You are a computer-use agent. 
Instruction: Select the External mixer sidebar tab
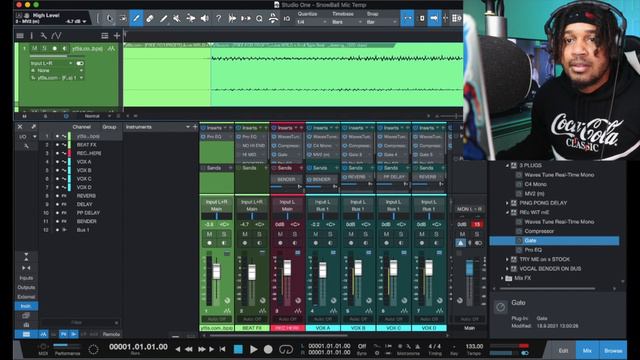click(26, 297)
